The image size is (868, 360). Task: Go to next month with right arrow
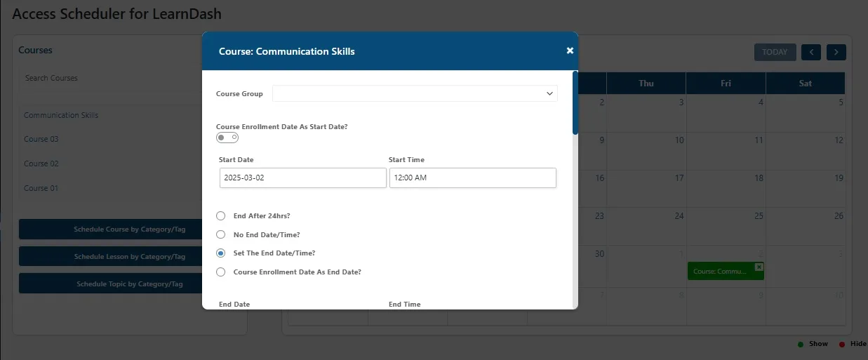click(x=836, y=52)
